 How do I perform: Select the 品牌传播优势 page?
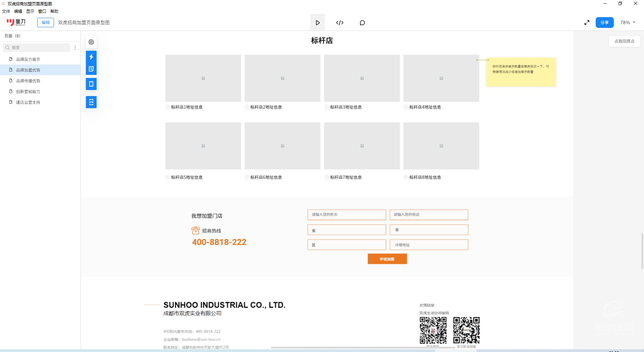pyautogui.click(x=28, y=81)
